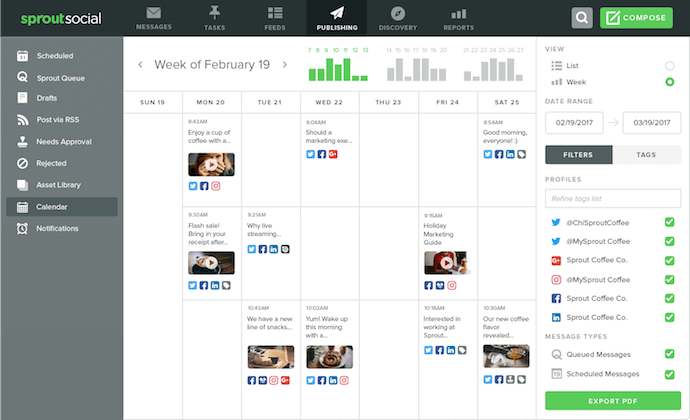Open Reports bar chart icon
Image resolution: width=690 pixels, height=420 pixels.
point(458,13)
